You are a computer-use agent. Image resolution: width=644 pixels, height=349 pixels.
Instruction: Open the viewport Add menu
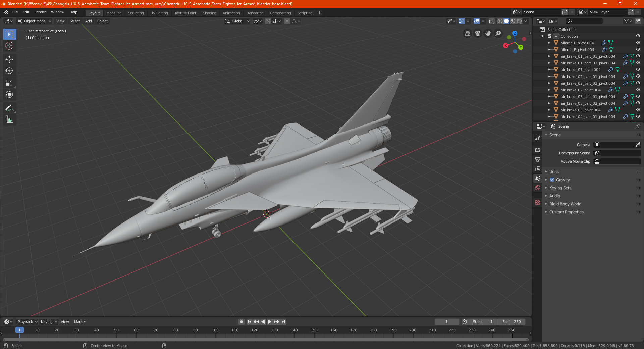[88, 21]
